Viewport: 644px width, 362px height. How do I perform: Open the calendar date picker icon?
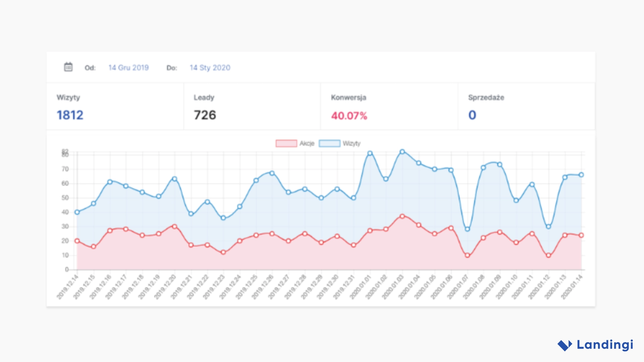[x=68, y=67]
